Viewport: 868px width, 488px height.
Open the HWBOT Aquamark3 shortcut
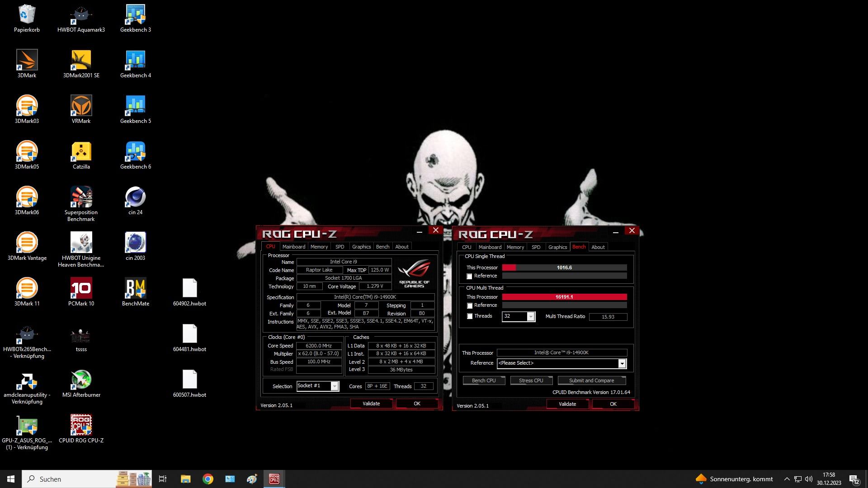(x=81, y=16)
